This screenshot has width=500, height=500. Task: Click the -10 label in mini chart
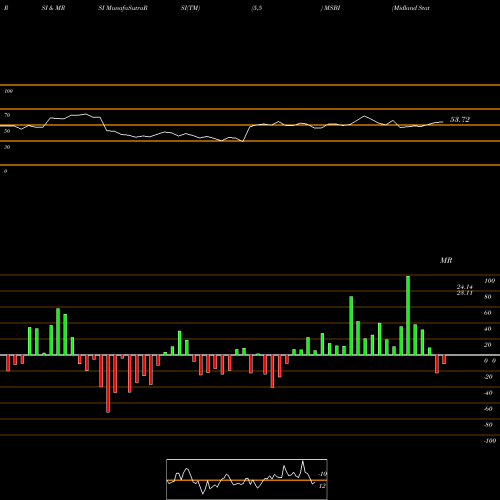[323, 474]
